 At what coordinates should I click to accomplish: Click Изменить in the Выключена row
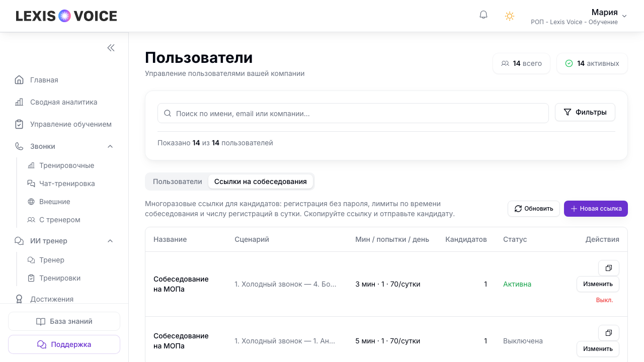pos(598,349)
